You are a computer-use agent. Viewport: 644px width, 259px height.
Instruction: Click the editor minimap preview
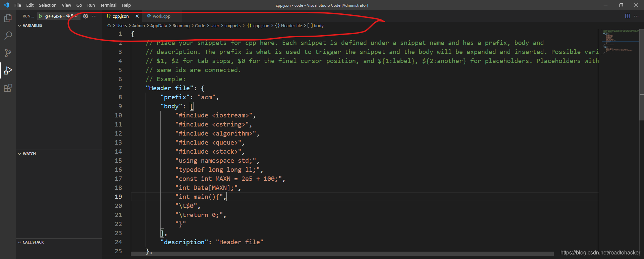[x=620, y=42]
